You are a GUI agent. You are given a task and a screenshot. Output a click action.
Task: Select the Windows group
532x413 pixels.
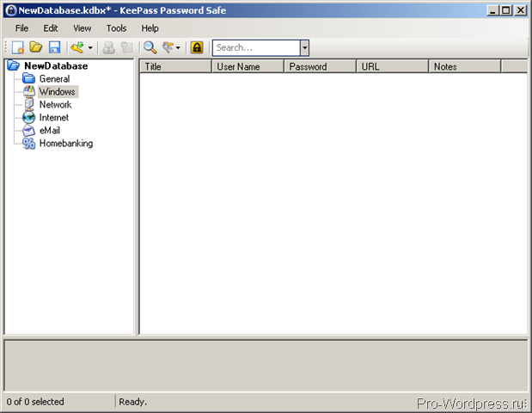click(58, 92)
